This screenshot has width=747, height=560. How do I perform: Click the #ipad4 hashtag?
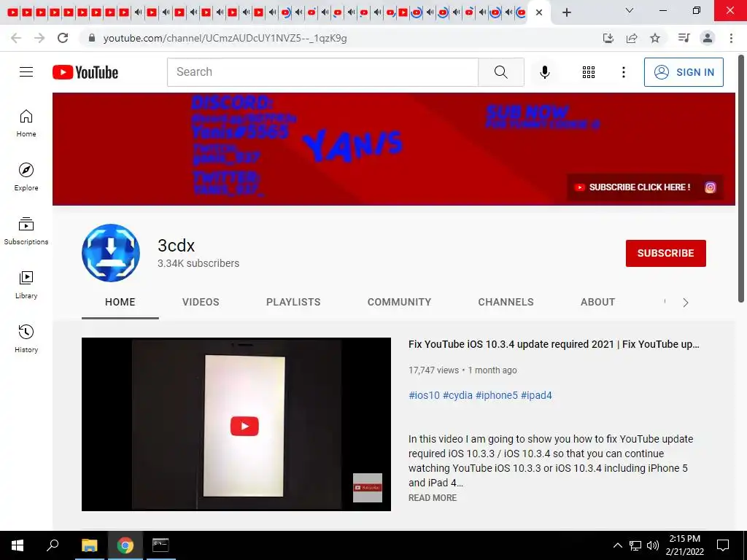point(536,395)
